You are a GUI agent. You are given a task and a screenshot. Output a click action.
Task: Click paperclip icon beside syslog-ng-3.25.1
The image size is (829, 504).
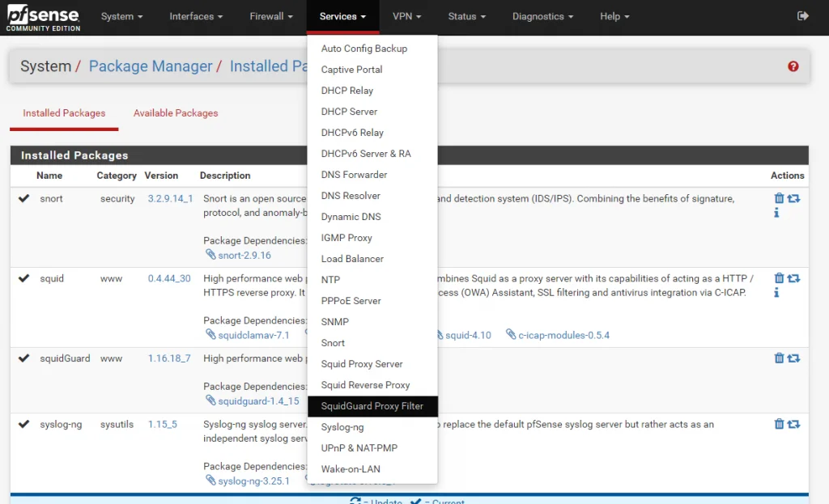pos(210,481)
